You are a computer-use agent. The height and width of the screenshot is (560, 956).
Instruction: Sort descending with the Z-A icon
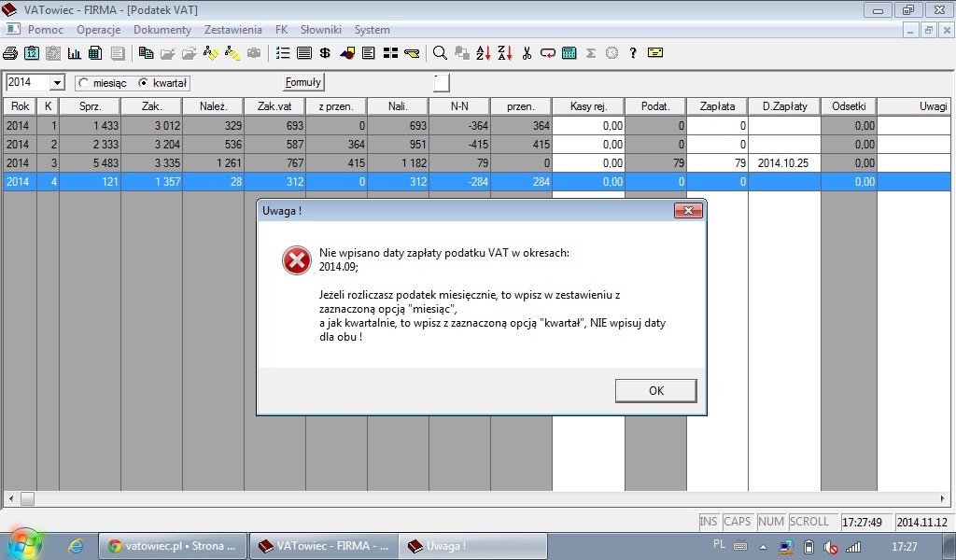tap(505, 53)
